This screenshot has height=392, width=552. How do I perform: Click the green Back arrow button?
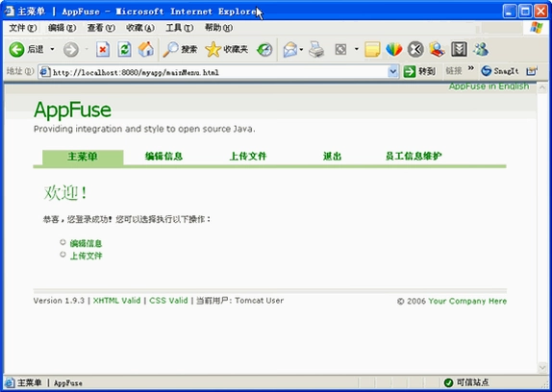[x=16, y=50]
